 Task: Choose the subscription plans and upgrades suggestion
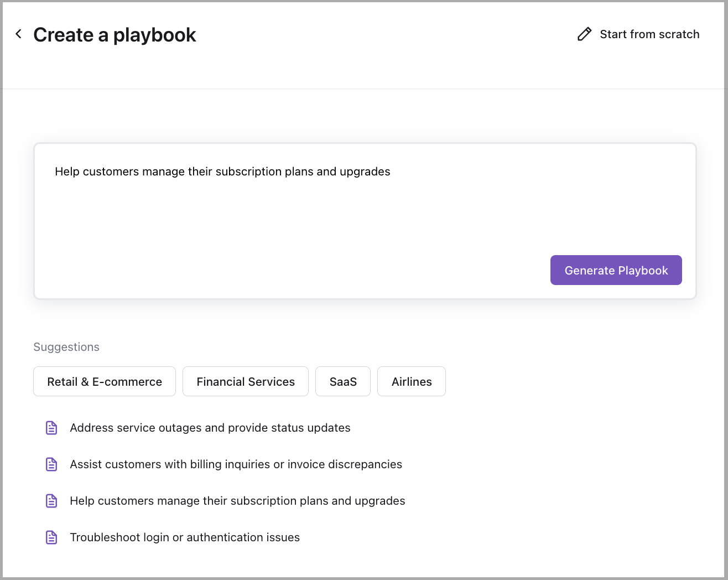pos(237,501)
